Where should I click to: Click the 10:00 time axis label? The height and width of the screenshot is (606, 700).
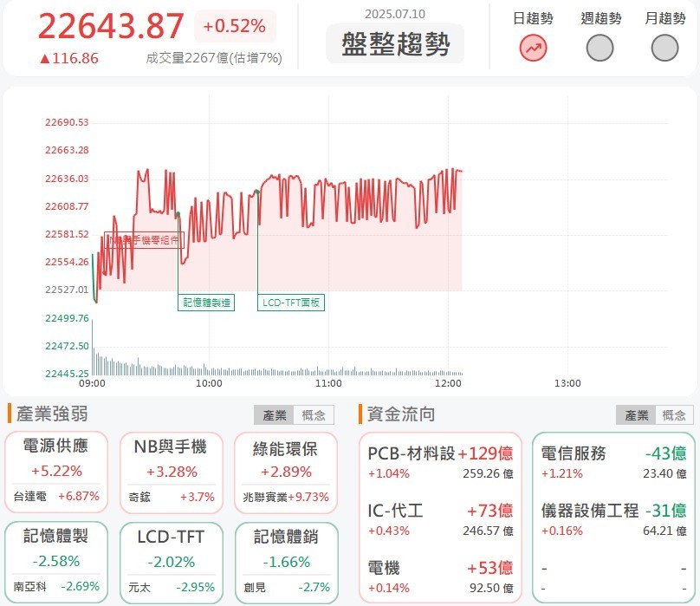pos(209,383)
